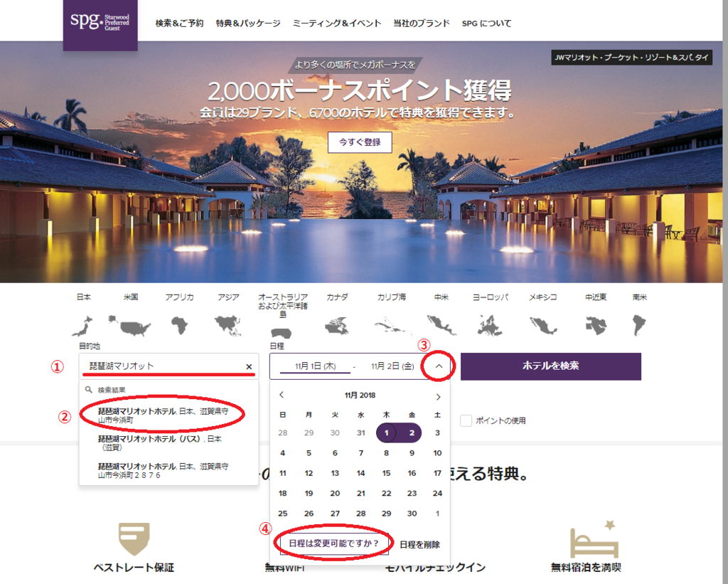The image size is (728, 584).
Task: Click check-out date 11月 2日 (金)
Action: [392, 366]
